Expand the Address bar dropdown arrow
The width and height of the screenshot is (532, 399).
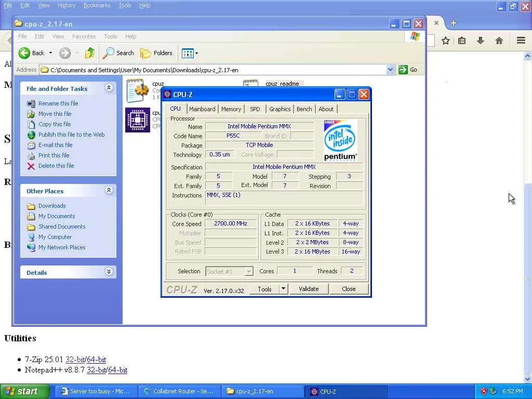390,70
